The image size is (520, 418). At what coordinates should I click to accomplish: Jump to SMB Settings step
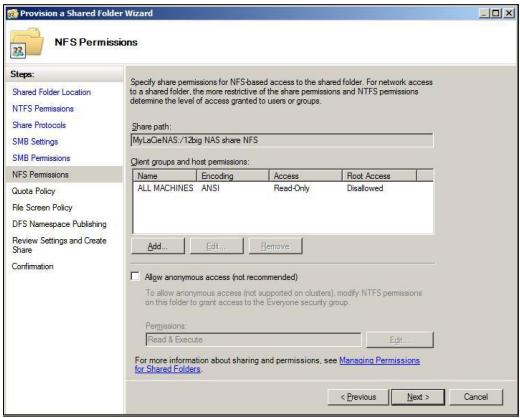[x=35, y=142]
